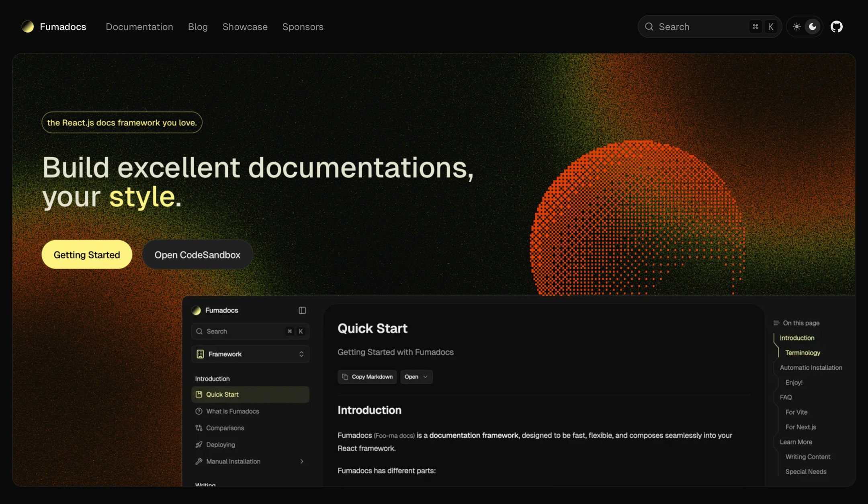Click the question mark icon beside What is Fumadocs
The image size is (868, 504).
tap(199, 411)
